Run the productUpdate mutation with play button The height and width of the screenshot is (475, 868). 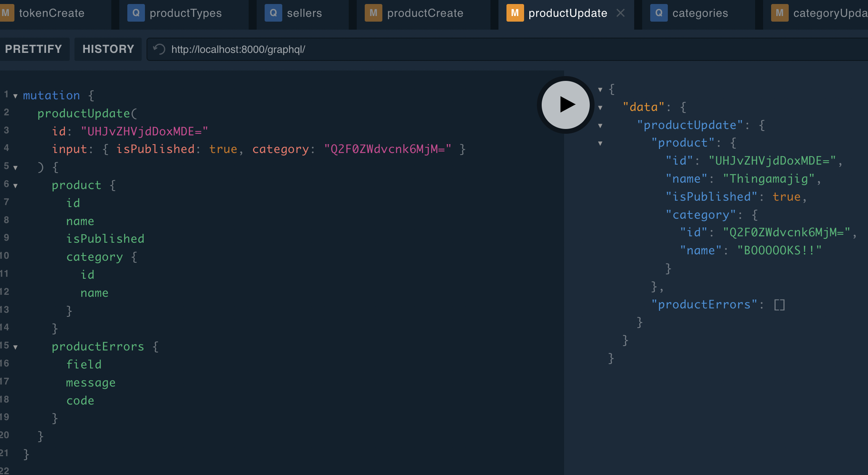[565, 105]
